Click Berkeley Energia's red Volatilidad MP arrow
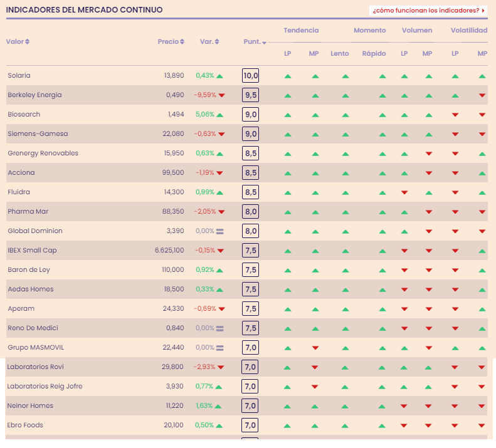The width and height of the screenshot is (496, 448). (482, 95)
